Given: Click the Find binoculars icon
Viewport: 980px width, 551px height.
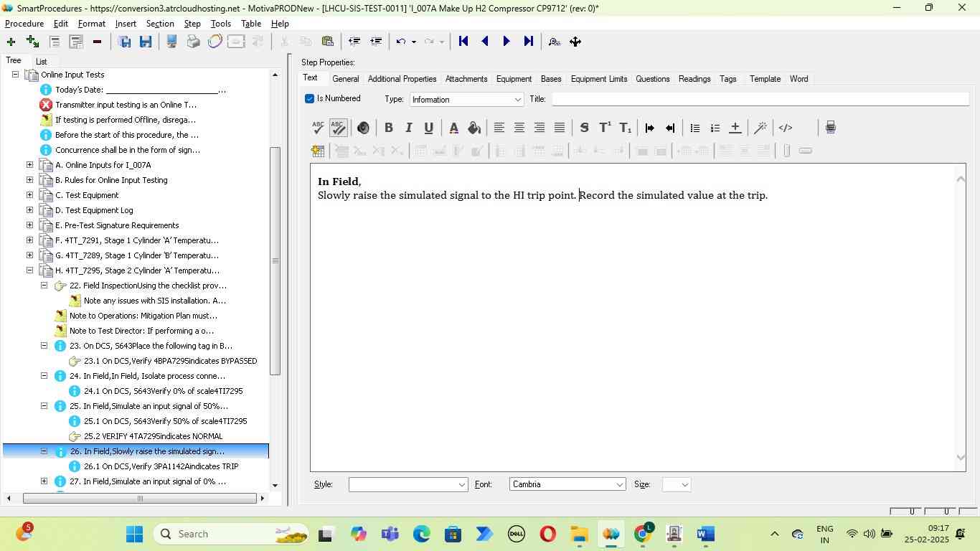Looking at the screenshot, I should pyautogui.click(x=554, y=42).
